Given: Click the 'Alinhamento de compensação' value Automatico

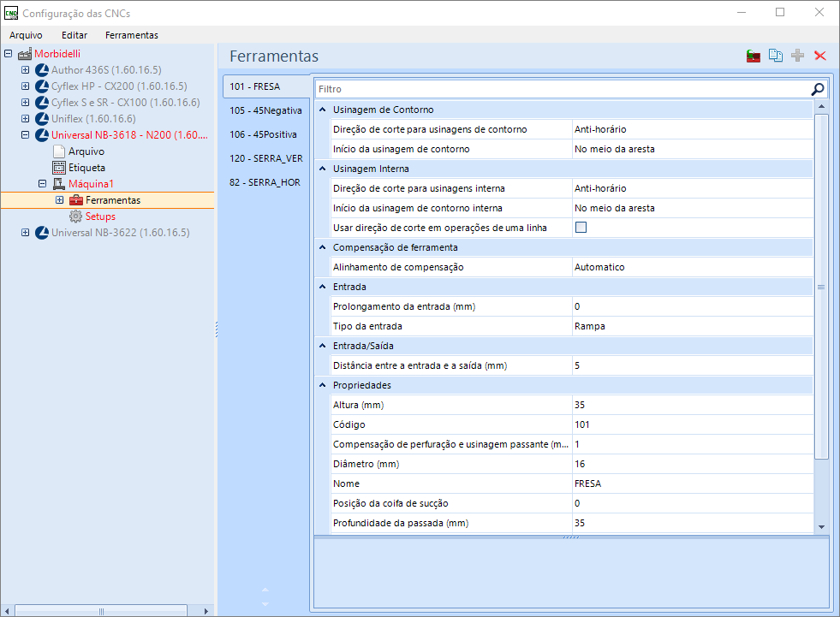Looking at the screenshot, I should click(692, 267).
